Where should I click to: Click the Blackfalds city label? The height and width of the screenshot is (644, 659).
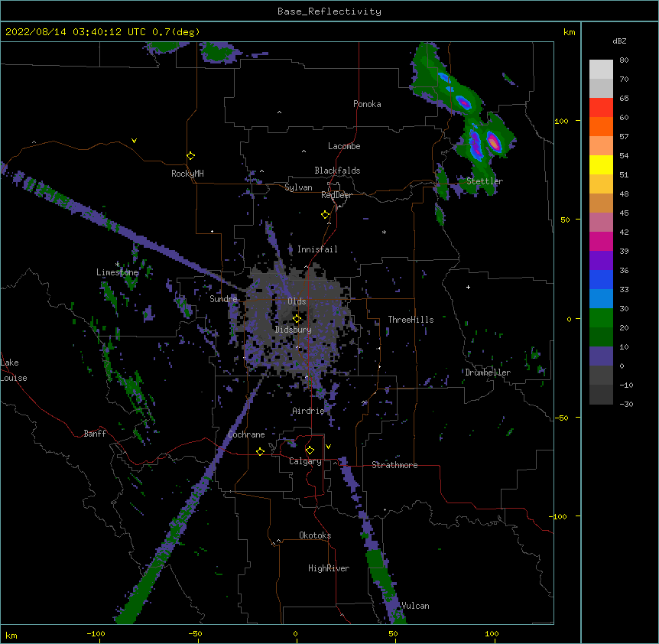pyautogui.click(x=337, y=171)
